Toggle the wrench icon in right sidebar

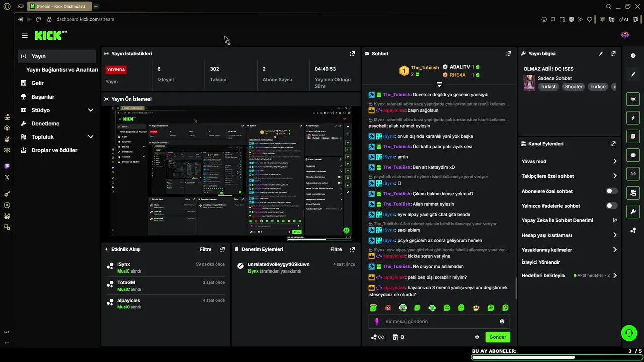click(633, 211)
